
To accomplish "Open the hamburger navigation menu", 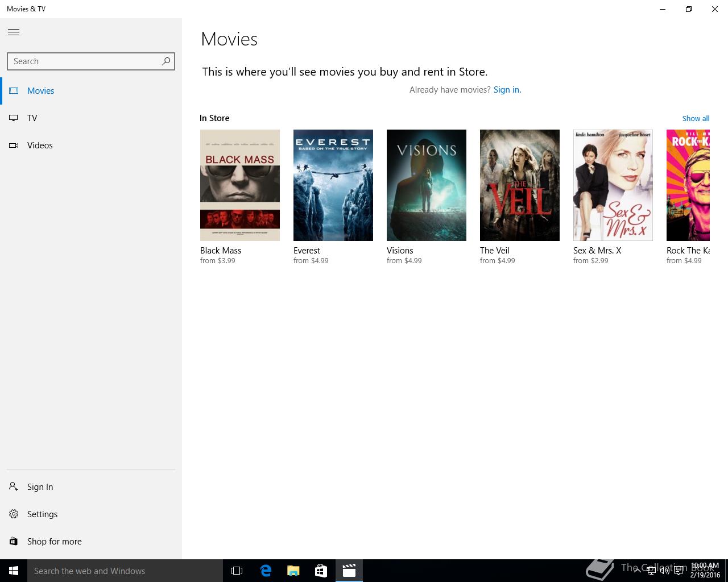I will point(14,32).
